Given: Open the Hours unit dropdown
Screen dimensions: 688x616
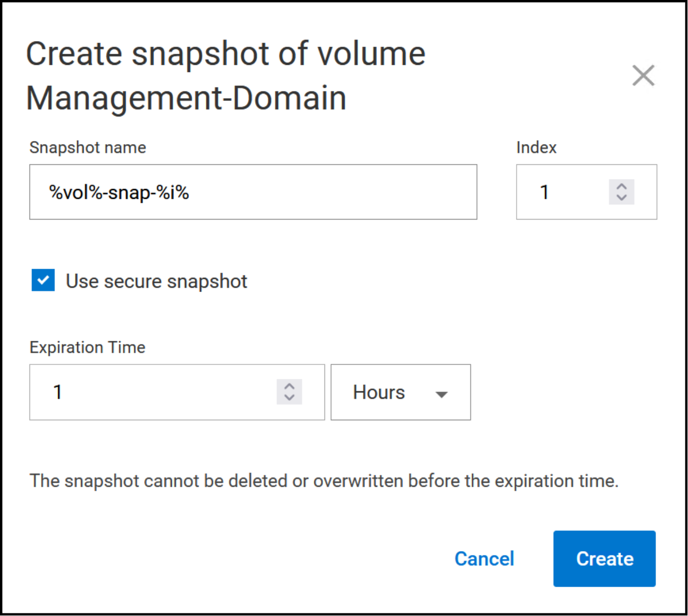Looking at the screenshot, I should [x=401, y=392].
